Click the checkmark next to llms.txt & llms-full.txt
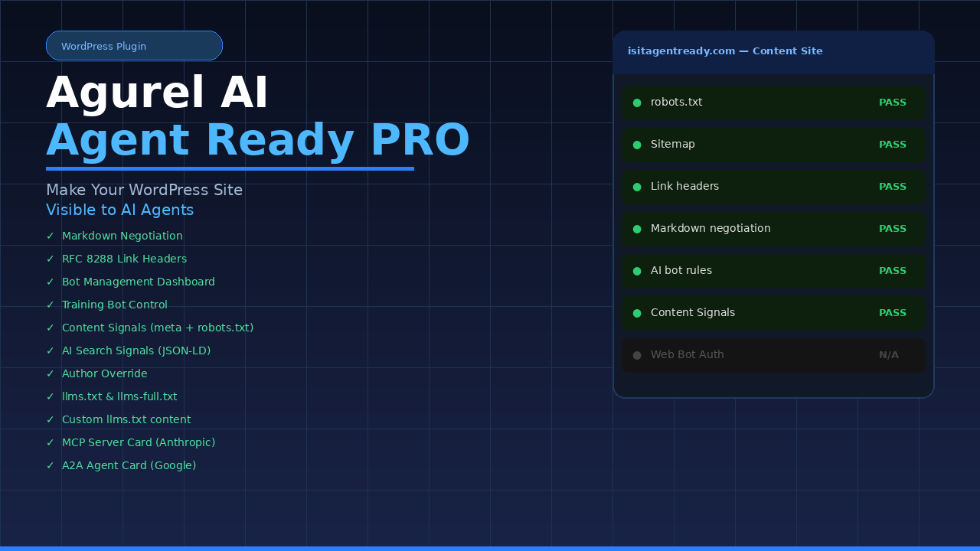The height and width of the screenshot is (551, 980). coord(51,396)
